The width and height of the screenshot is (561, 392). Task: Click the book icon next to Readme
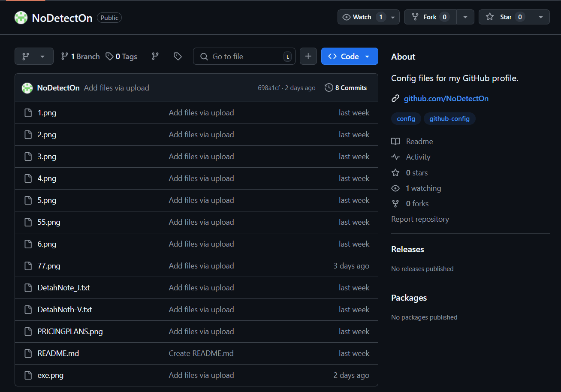395,142
